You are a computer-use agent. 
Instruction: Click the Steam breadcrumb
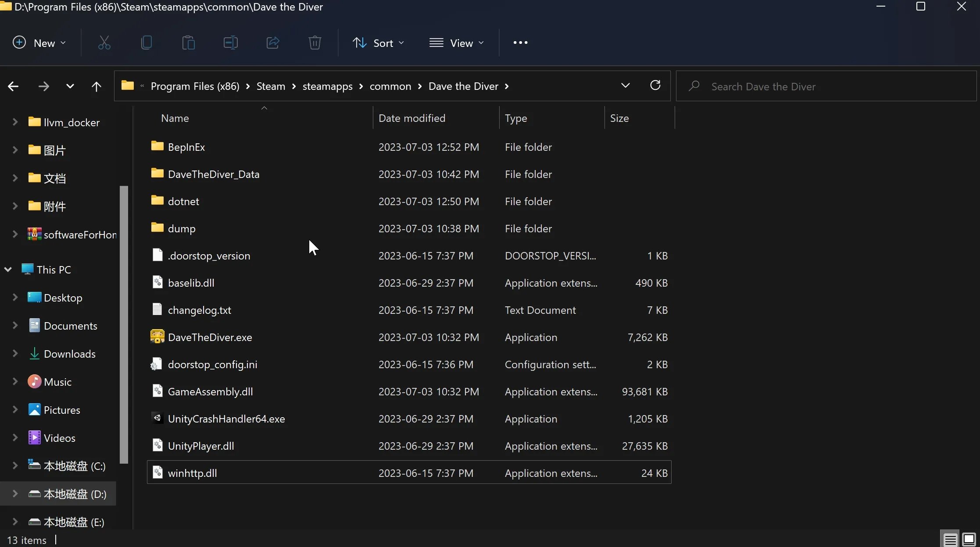click(x=271, y=86)
